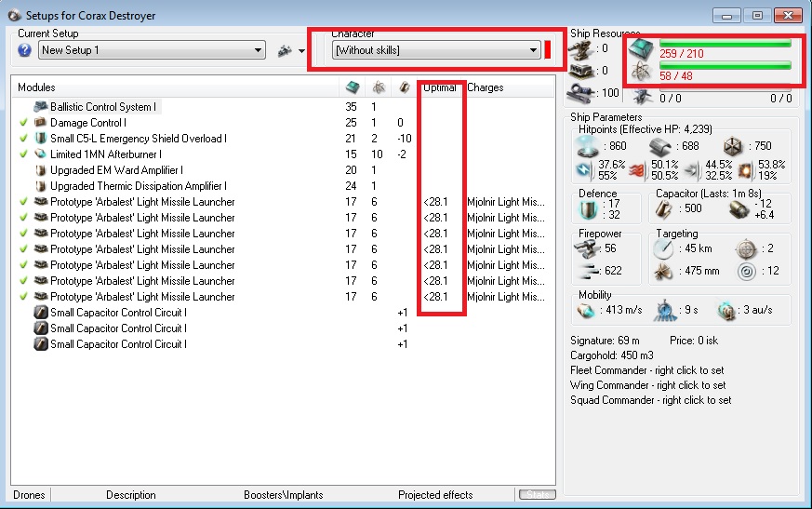
Task: Click the Ballistic Control System I module icon
Action: [x=40, y=107]
